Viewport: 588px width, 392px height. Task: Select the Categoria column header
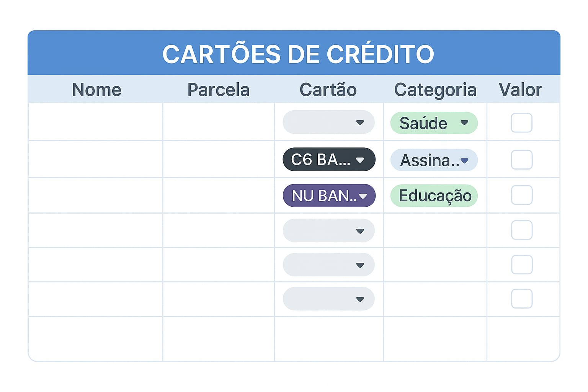435,90
